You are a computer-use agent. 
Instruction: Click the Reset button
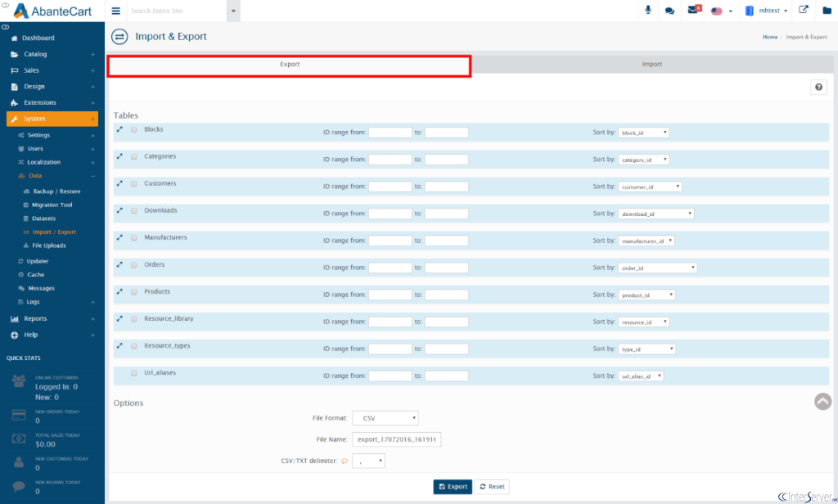pos(492,486)
